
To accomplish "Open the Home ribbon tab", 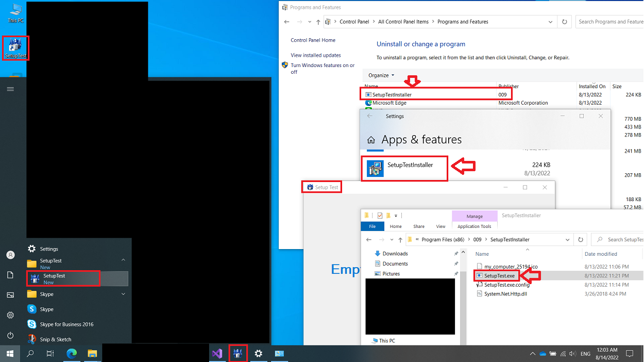I will 396,226.
